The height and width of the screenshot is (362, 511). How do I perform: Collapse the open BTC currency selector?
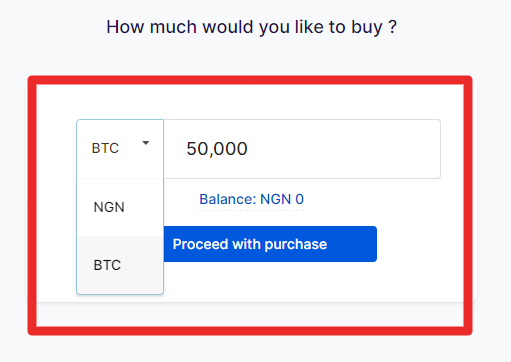pos(120,149)
